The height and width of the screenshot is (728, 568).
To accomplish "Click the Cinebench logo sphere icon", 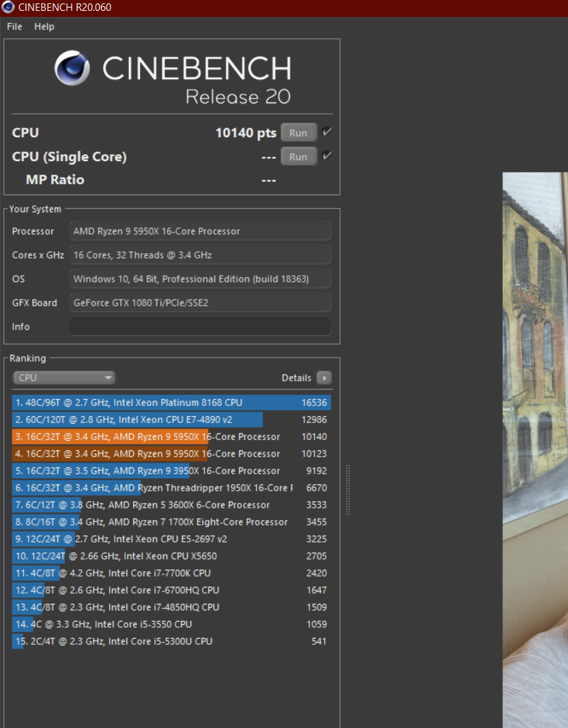I will [72, 68].
